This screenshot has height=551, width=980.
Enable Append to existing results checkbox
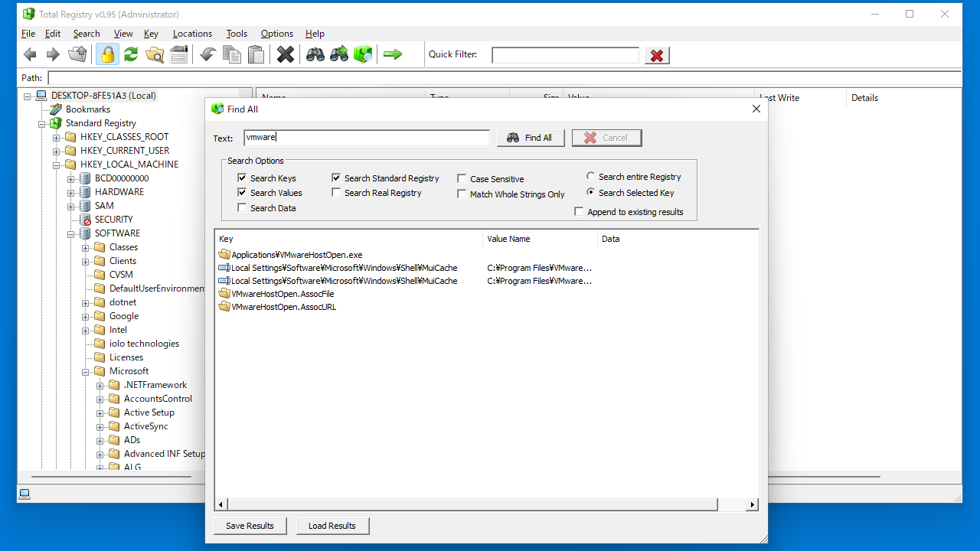pyautogui.click(x=579, y=212)
